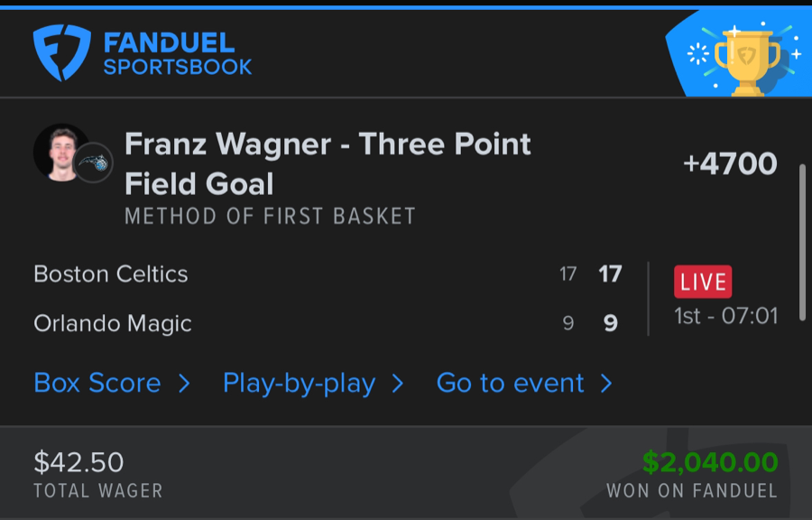
Task: Click the +4700 odds value
Action: [730, 164]
